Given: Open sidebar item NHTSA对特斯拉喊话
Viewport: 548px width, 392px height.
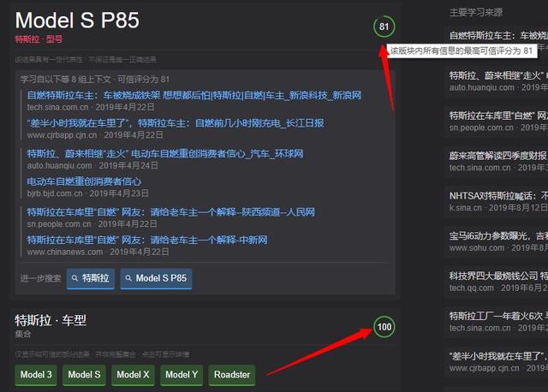Looking at the screenshot, I should pos(498,196).
